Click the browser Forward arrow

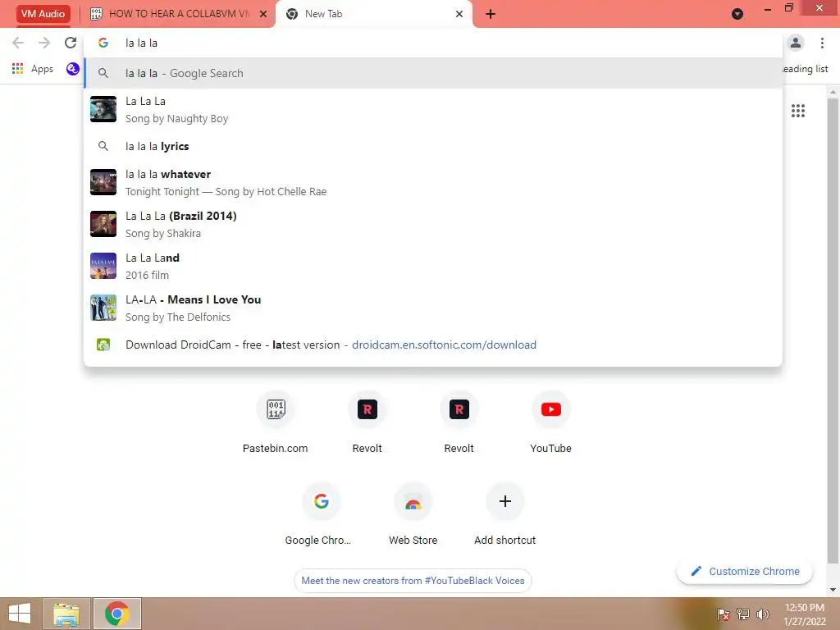(44, 43)
